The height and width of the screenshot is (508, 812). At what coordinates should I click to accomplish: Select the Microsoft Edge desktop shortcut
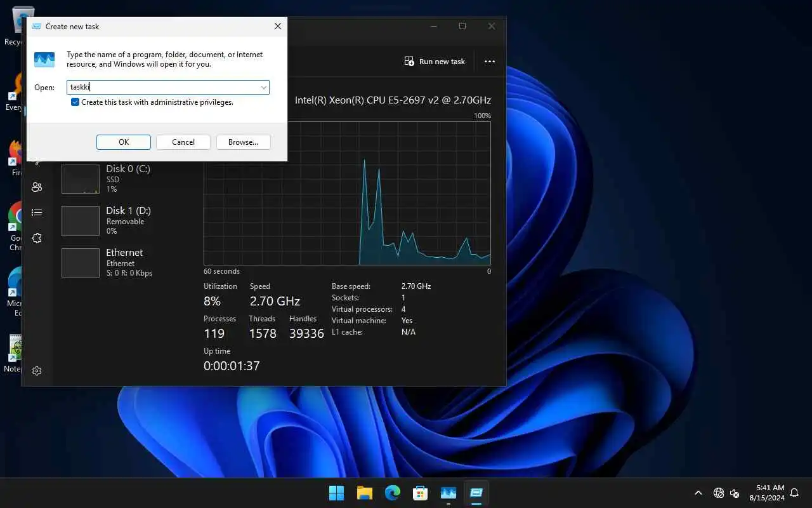[15, 291]
